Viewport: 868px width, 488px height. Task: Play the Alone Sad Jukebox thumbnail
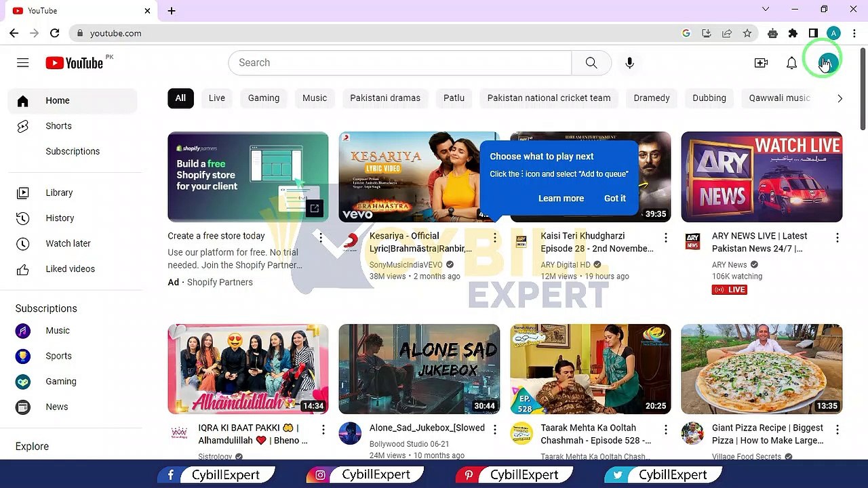tap(419, 369)
